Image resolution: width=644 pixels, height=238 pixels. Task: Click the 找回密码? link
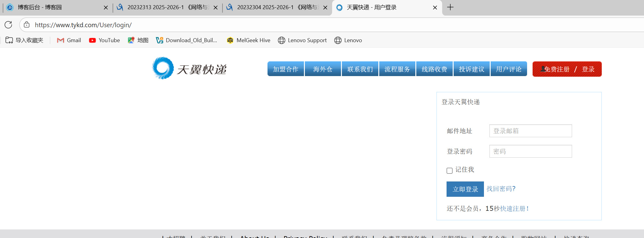[501, 189]
